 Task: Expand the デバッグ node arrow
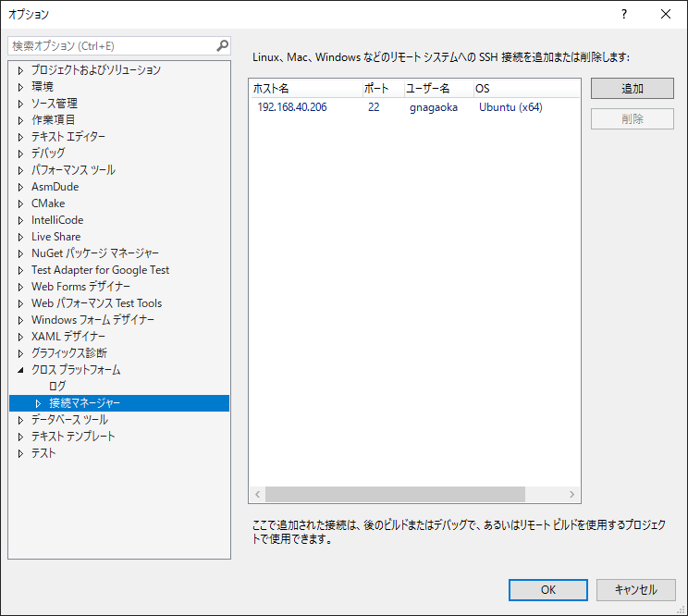pos(20,154)
